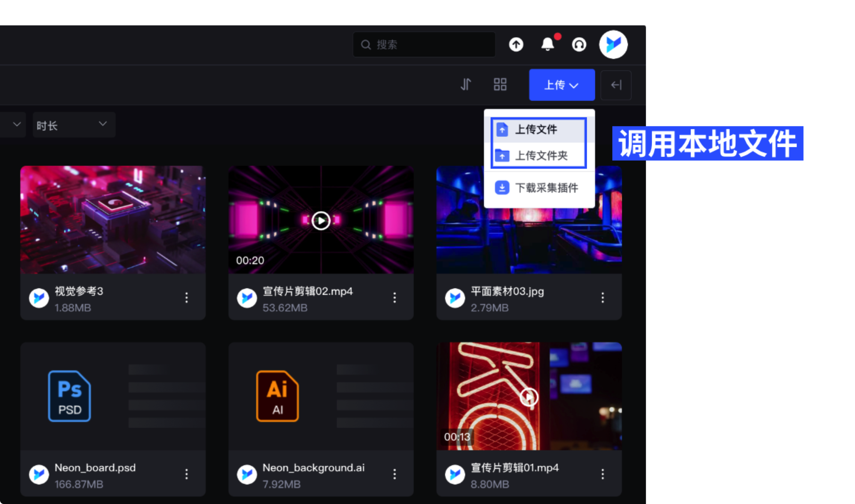Open more options for 平面素材03.jpg

(603, 298)
